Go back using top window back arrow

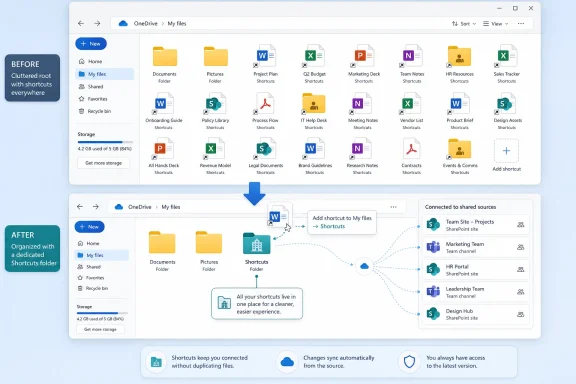81,24
